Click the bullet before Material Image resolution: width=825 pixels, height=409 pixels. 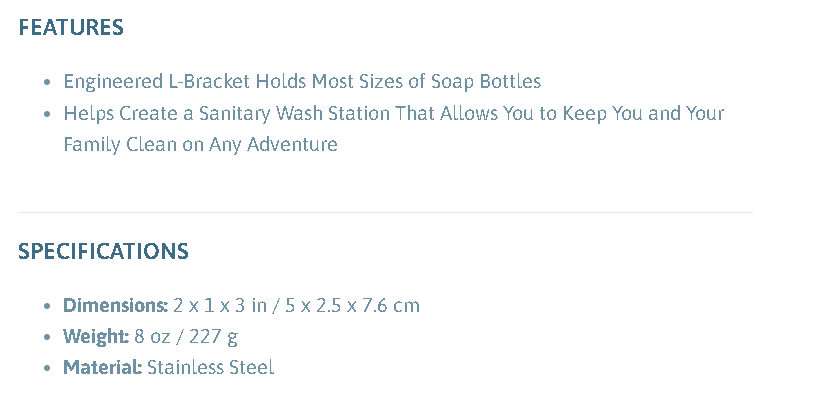coord(47,367)
